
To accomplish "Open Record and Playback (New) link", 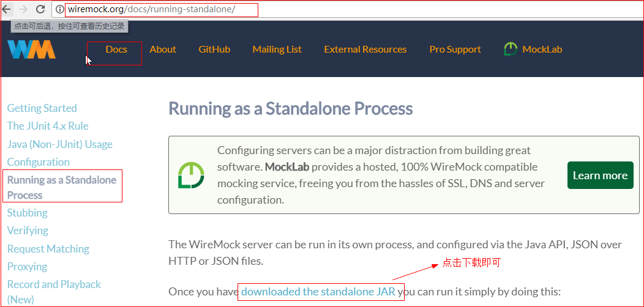I will (x=54, y=291).
